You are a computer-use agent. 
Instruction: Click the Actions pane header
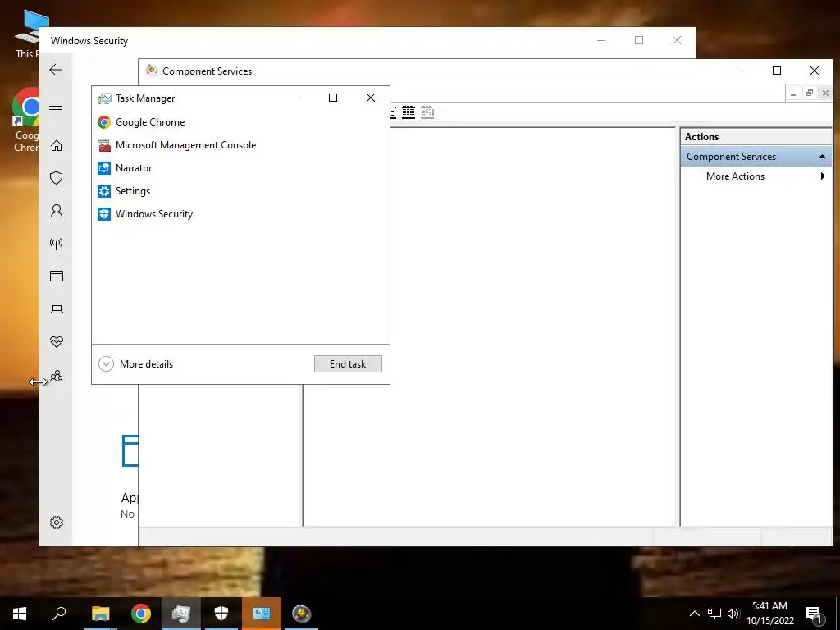pos(756,137)
